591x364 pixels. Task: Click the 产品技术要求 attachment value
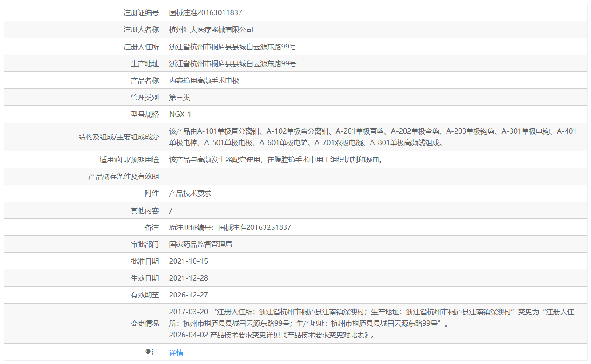190,193
